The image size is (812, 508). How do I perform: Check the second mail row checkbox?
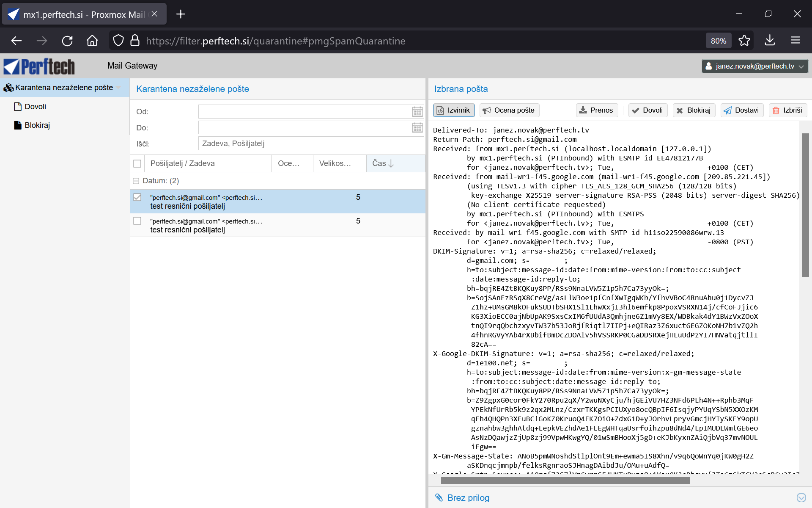pos(137,221)
